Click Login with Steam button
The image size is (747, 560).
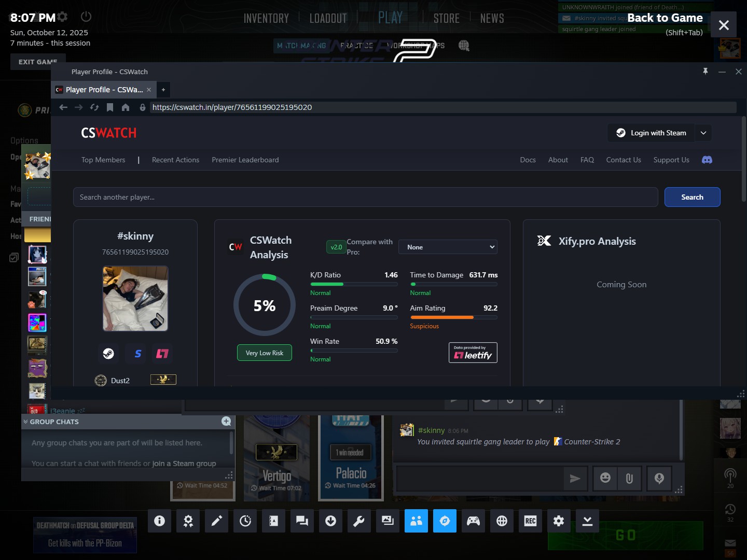(x=651, y=133)
